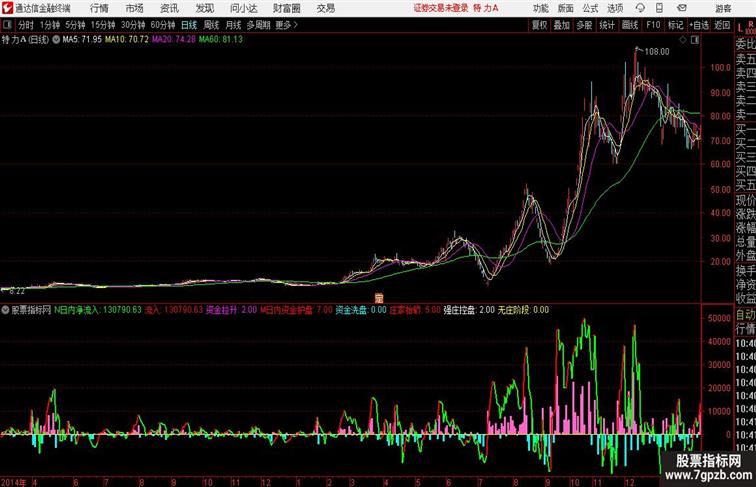Switch to 60分钟 chart period
Screen dimensions: 756x487
coord(163,25)
